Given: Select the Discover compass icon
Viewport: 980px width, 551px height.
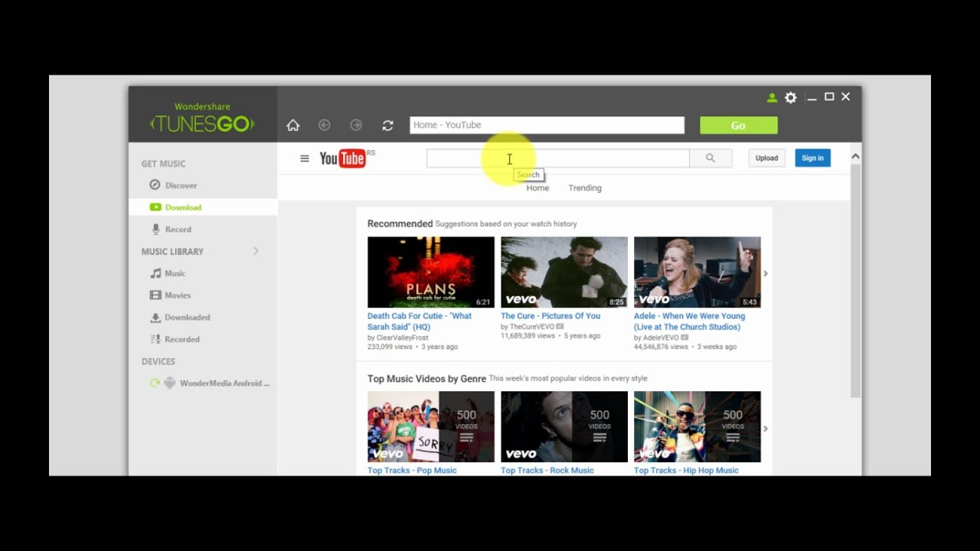Looking at the screenshot, I should pos(155,185).
